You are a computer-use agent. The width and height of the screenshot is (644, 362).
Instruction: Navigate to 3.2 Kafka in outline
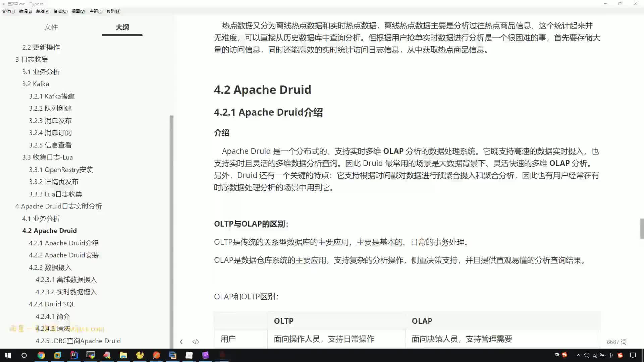click(x=36, y=84)
